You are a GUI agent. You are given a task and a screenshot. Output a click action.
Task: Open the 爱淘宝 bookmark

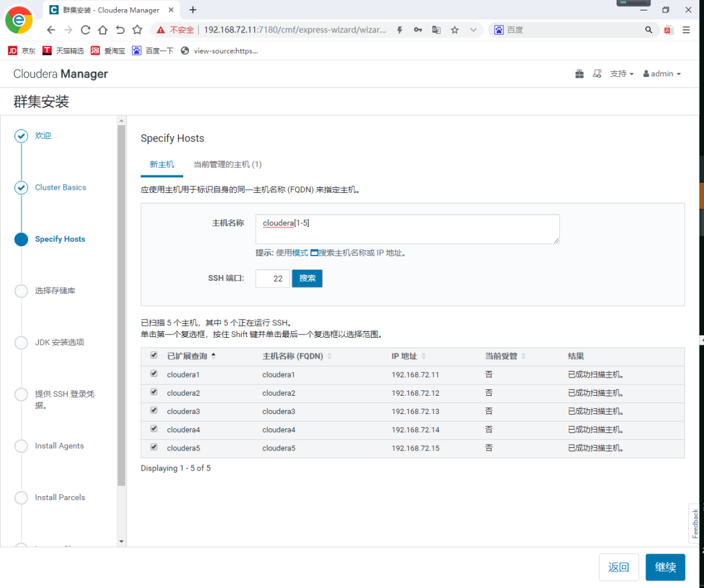108,51
